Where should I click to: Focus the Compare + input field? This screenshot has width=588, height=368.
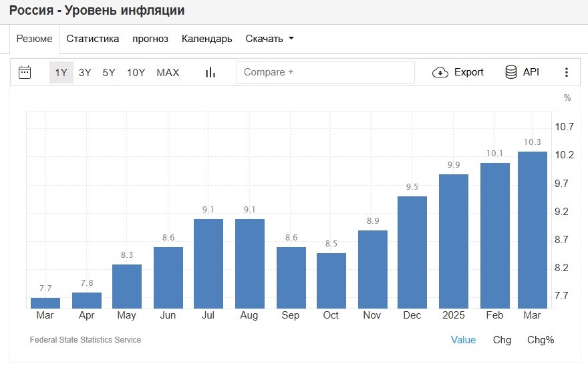(x=325, y=72)
